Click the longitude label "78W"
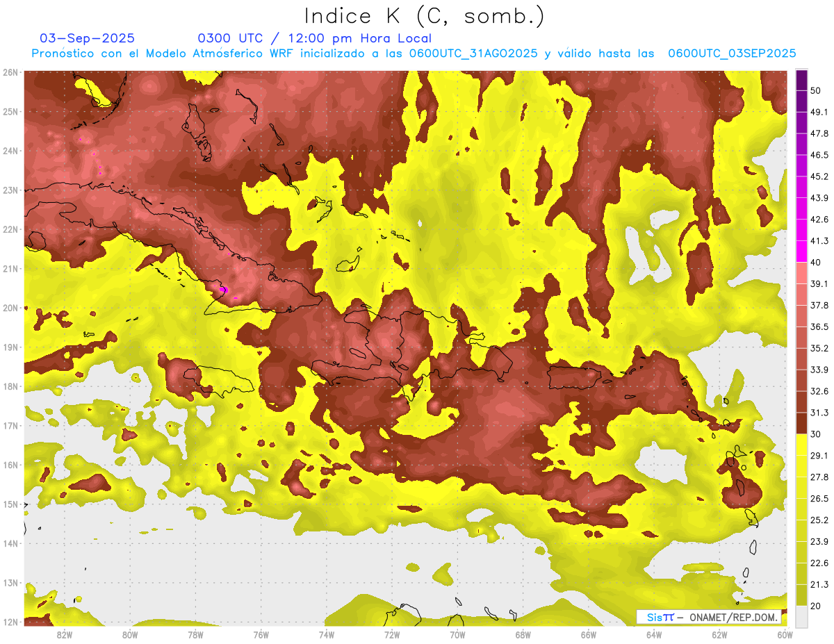Screen dimensions: 834x644 pyautogui.click(x=195, y=635)
